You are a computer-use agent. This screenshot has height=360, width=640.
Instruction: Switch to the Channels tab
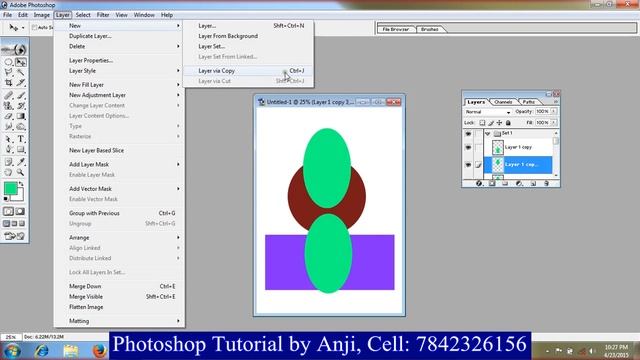pos(503,102)
